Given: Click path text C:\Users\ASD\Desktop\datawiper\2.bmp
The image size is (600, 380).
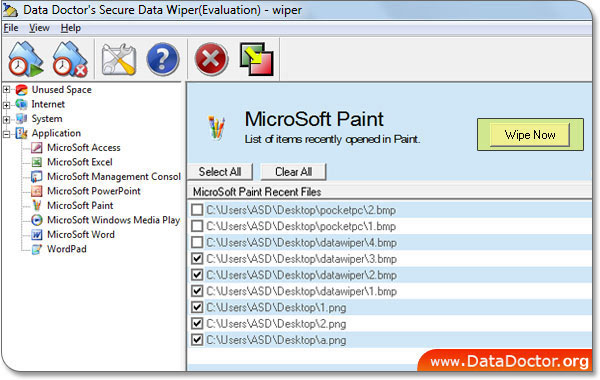Looking at the screenshot, I should click(x=302, y=275).
